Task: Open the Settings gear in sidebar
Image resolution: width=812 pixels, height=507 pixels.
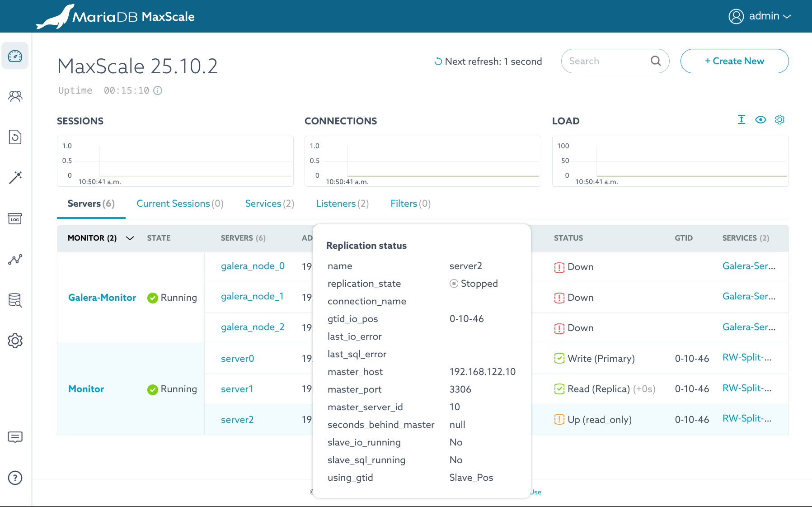Action: tap(15, 341)
